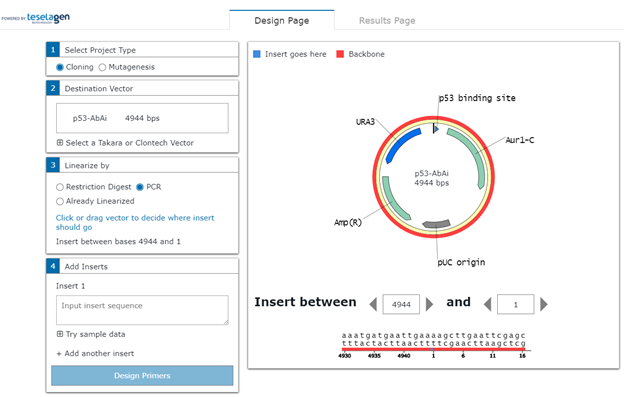Switch to the Results Page tab
The width and height of the screenshot is (624, 397).
point(387,21)
